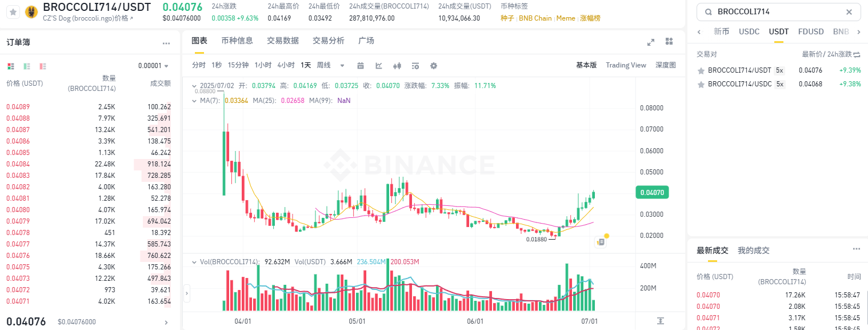This screenshot has height=330, width=868.
Task: Open the BNB Chain tag link
Action: (x=535, y=18)
